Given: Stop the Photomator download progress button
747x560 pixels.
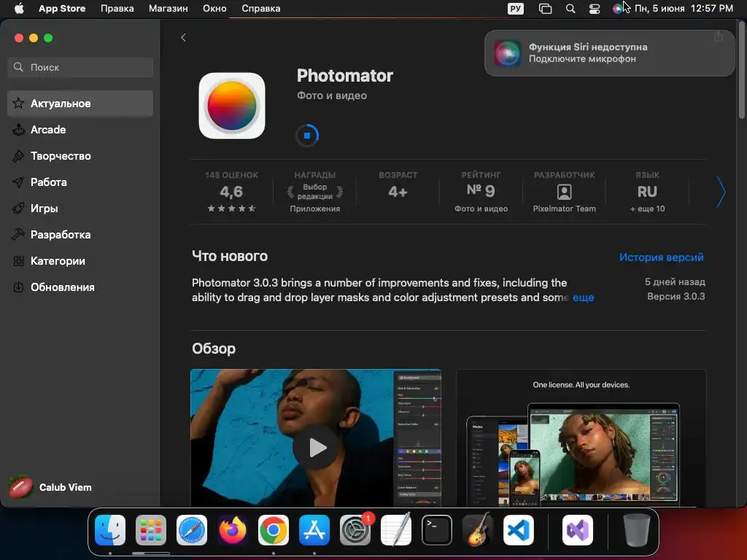Looking at the screenshot, I should [x=307, y=135].
